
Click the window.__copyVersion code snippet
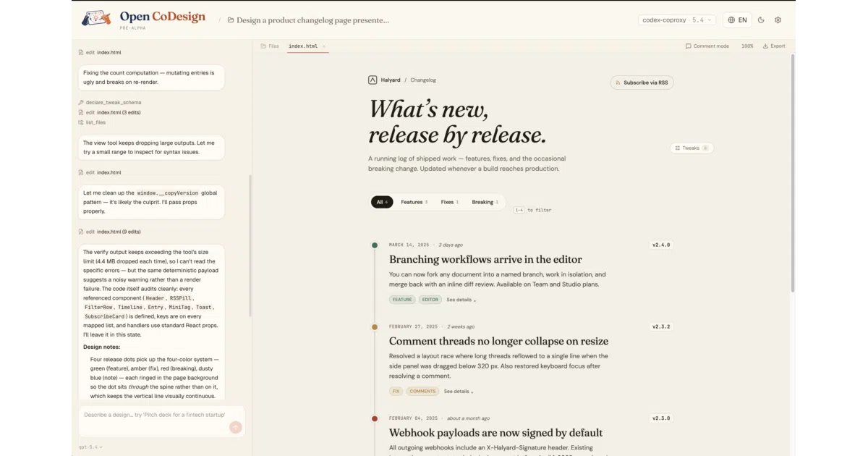pos(167,193)
